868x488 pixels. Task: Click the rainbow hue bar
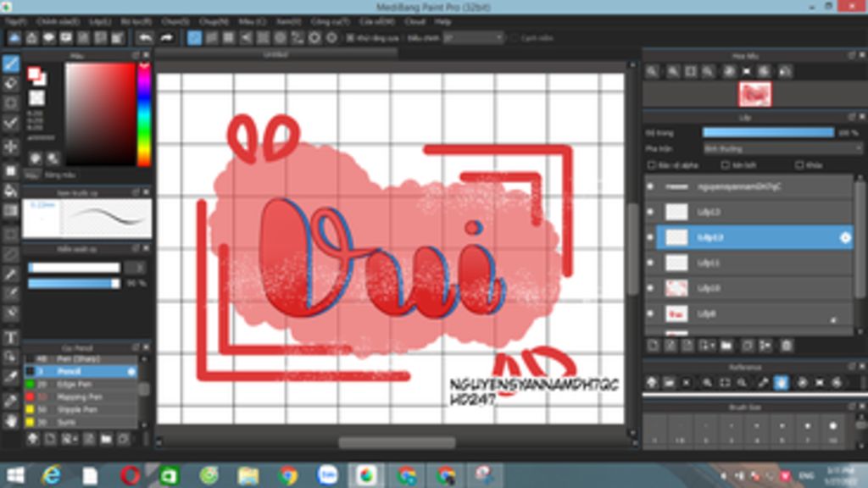(x=144, y=114)
